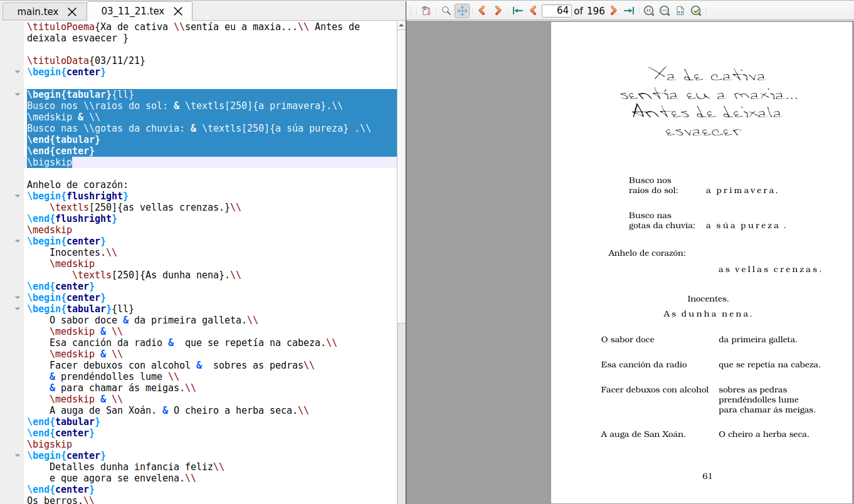This screenshot has width=854, height=504.
Task: Fold the center block containing Inocentes
Action: point(18,241)
